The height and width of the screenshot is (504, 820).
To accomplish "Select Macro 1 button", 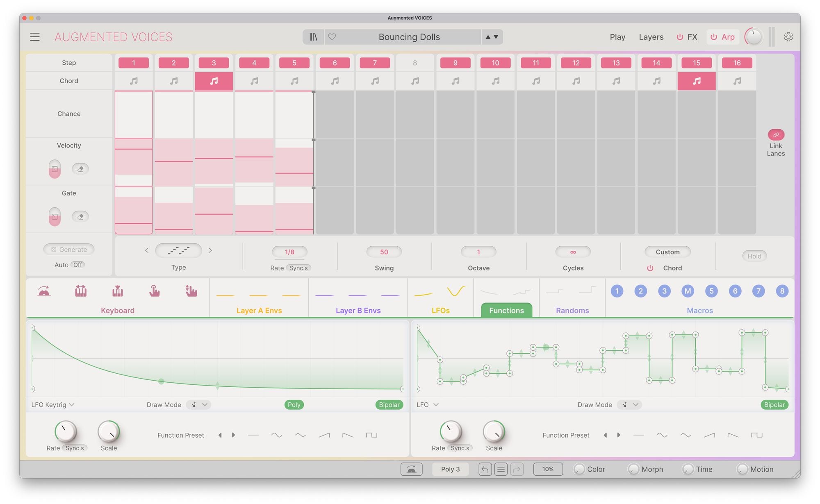I will tap(617, 291).
